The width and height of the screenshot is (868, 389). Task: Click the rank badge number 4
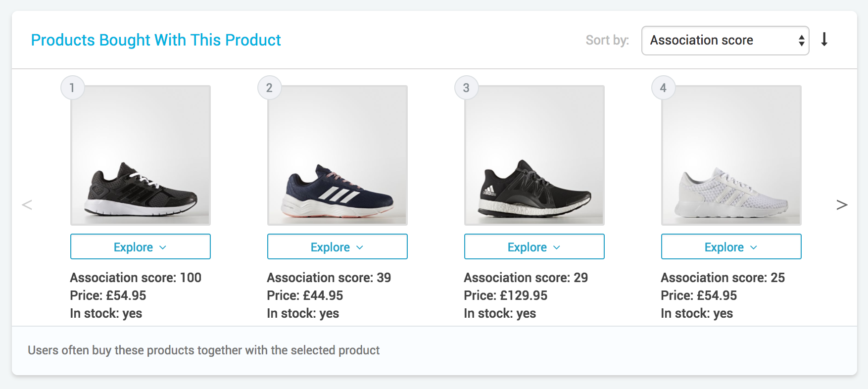coord(663,88)
